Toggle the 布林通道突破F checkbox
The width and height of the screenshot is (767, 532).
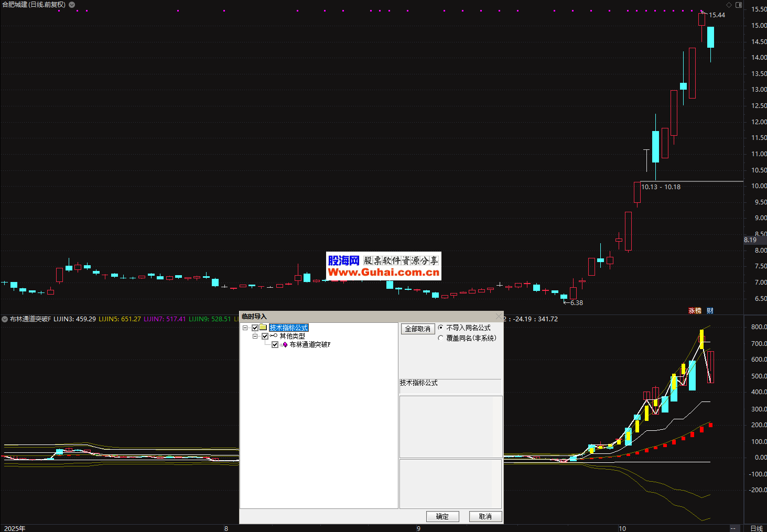[275, 345]
